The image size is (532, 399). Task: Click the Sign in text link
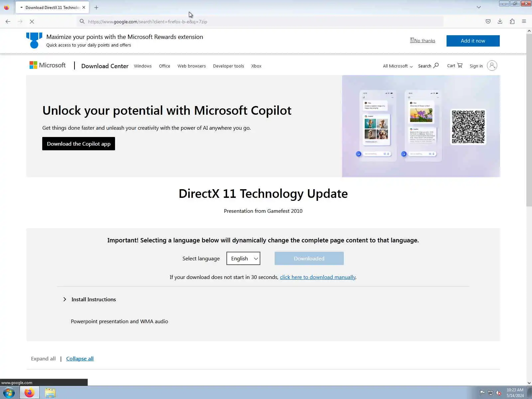(476, 66)
